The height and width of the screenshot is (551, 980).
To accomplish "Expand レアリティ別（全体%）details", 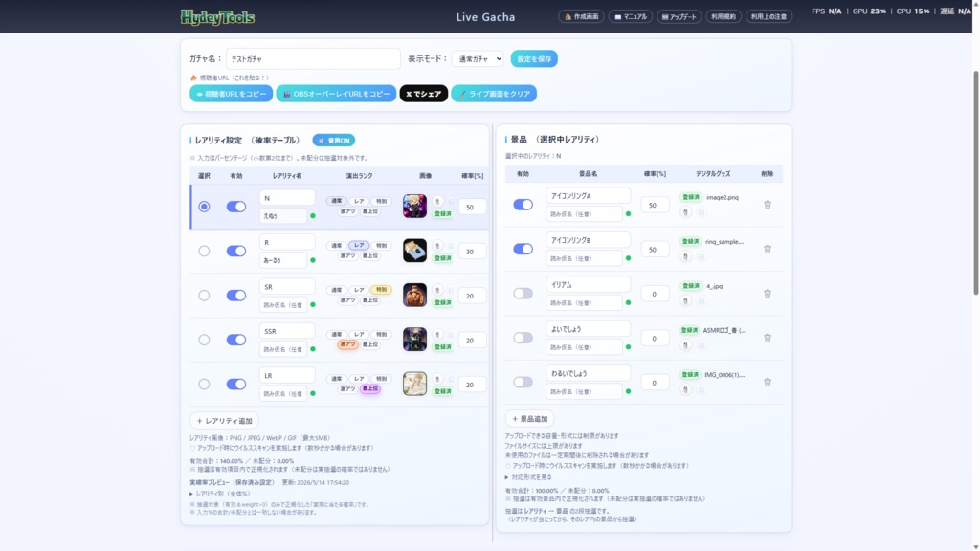I will point(220,494).
